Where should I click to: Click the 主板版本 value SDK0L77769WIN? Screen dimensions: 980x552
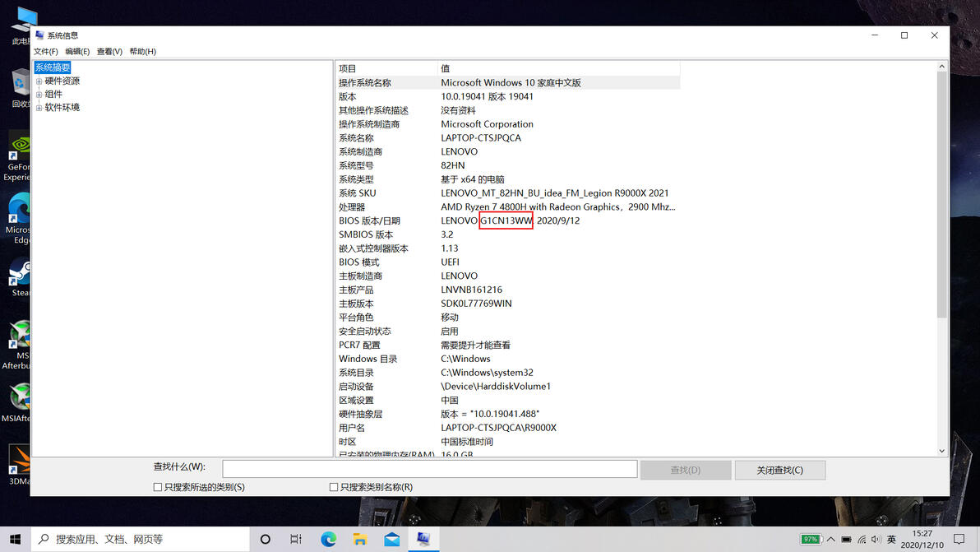[476, 304]
